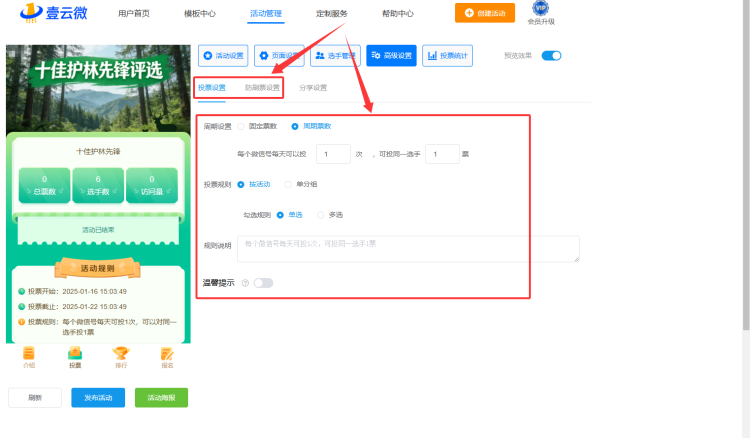The image size is (750, 438).
Task: Click the 访问量 stat tile in preview
Action: (x=152, y=185)
